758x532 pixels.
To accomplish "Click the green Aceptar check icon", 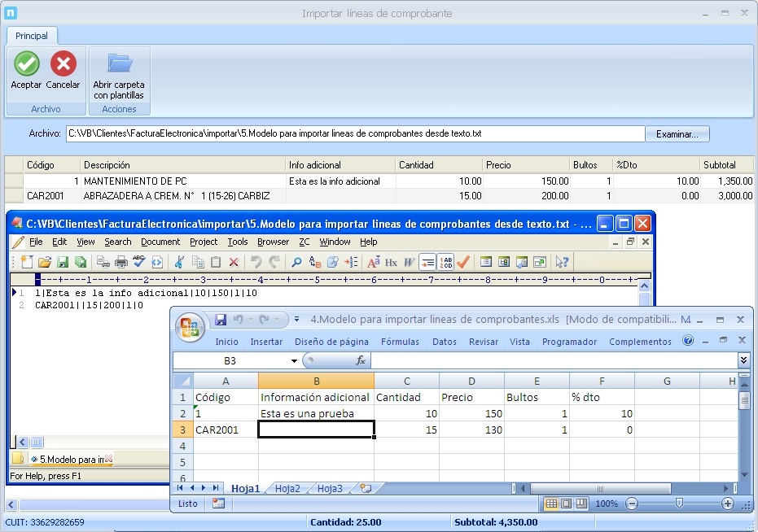I will point(27,63).
